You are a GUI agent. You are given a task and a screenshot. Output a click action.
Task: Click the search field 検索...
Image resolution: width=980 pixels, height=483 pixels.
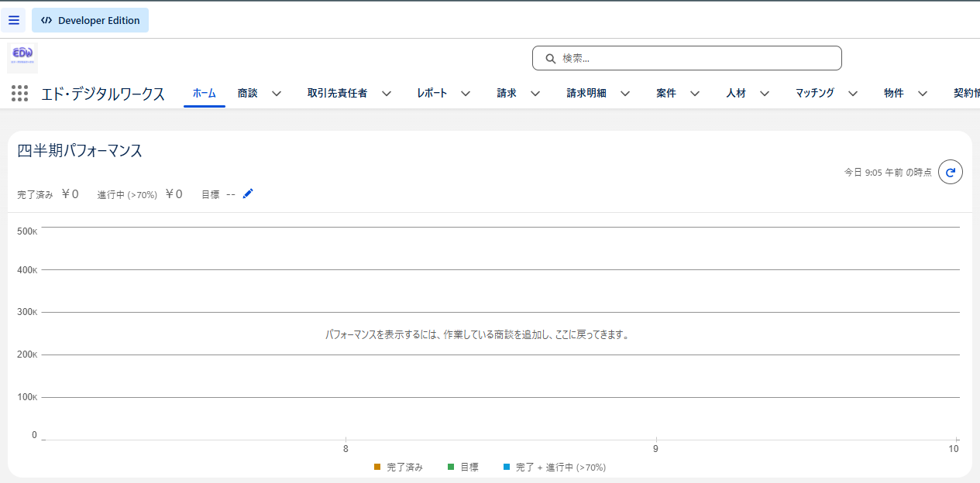point(686,58)
